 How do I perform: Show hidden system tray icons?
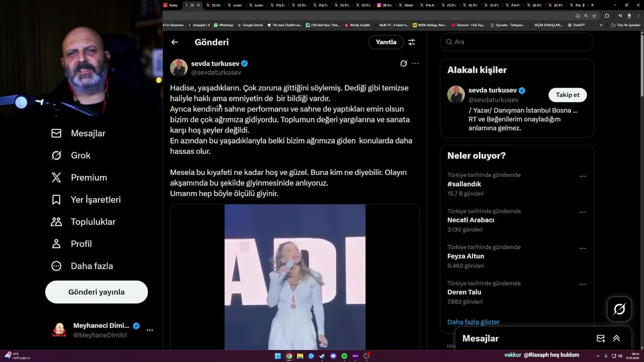pyautogui.click(x=598, y=356)
